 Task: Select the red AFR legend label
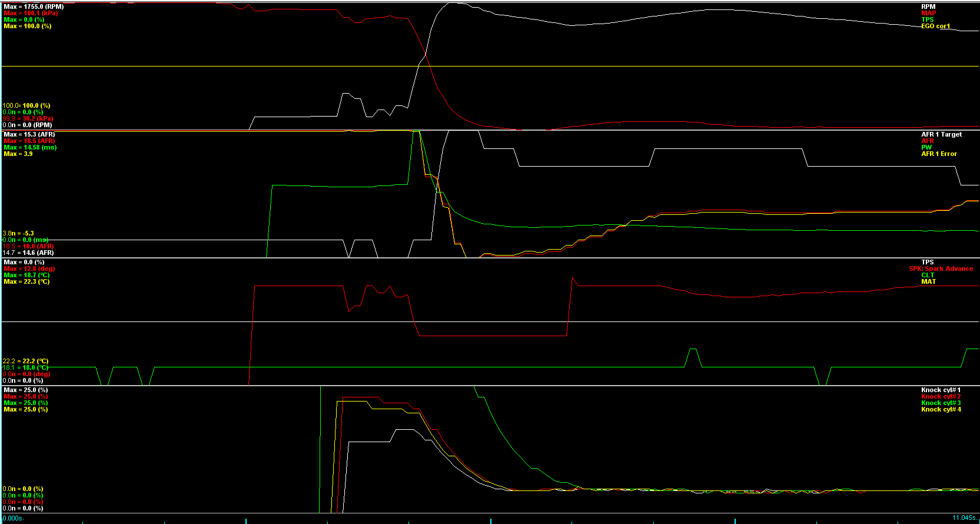tap(928, 141)
